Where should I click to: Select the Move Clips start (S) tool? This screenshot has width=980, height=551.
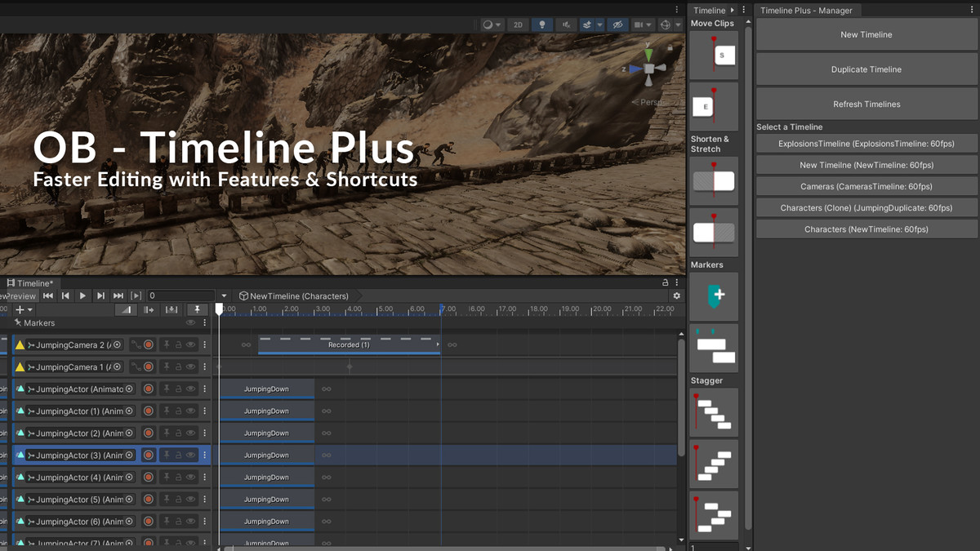point(713,55)
